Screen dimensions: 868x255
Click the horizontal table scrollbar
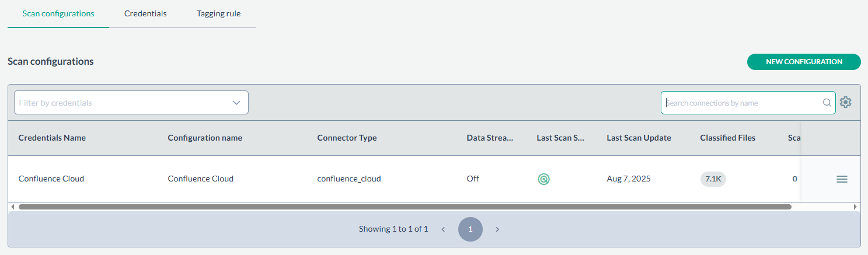[405, 207]
